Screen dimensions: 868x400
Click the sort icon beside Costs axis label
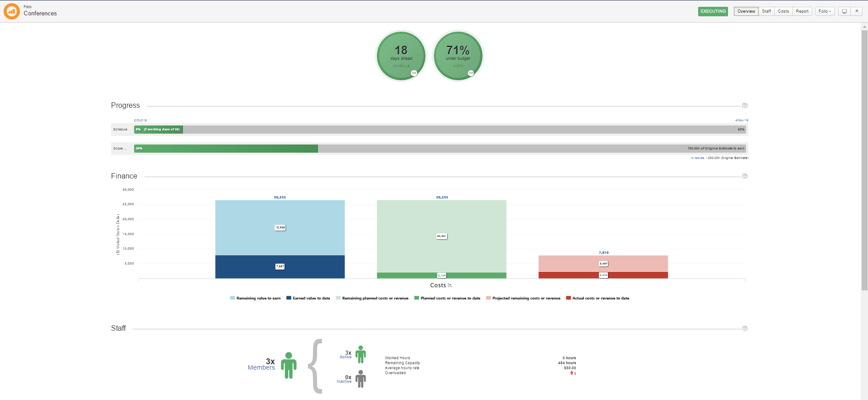coord(450,285)
